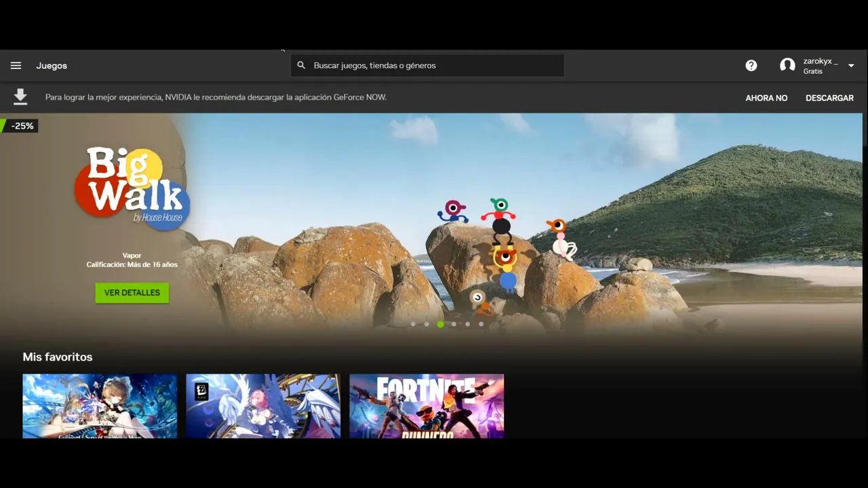Click the magnifier icon in the search bar

tap(301, 66)
